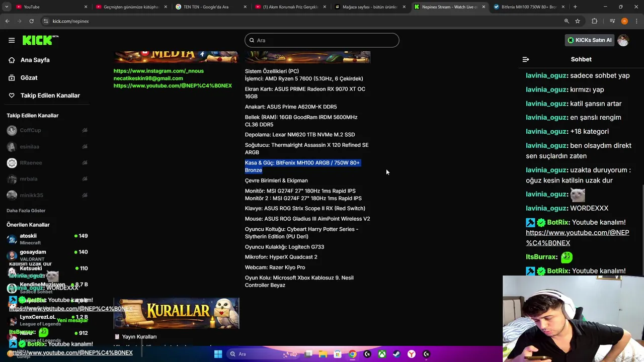Bookmark this page with the star icon
The image size is (644, 362).
[x=578, y=21]
